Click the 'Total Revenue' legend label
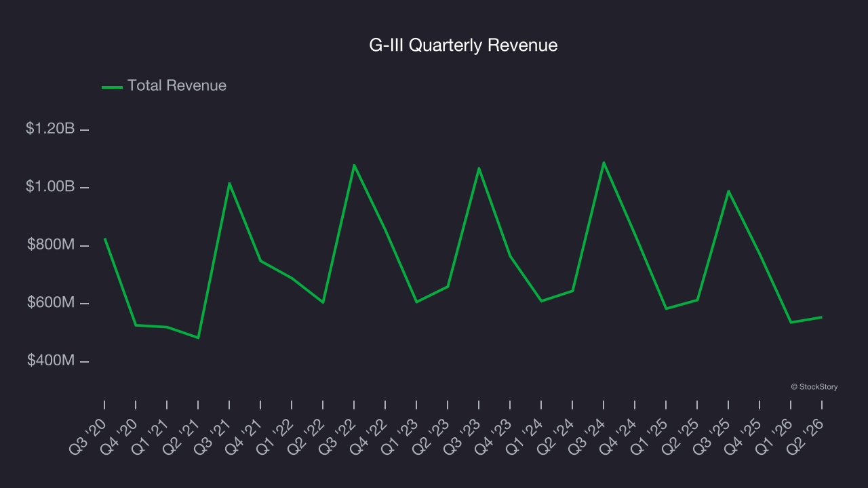 (x=177, y=85)
